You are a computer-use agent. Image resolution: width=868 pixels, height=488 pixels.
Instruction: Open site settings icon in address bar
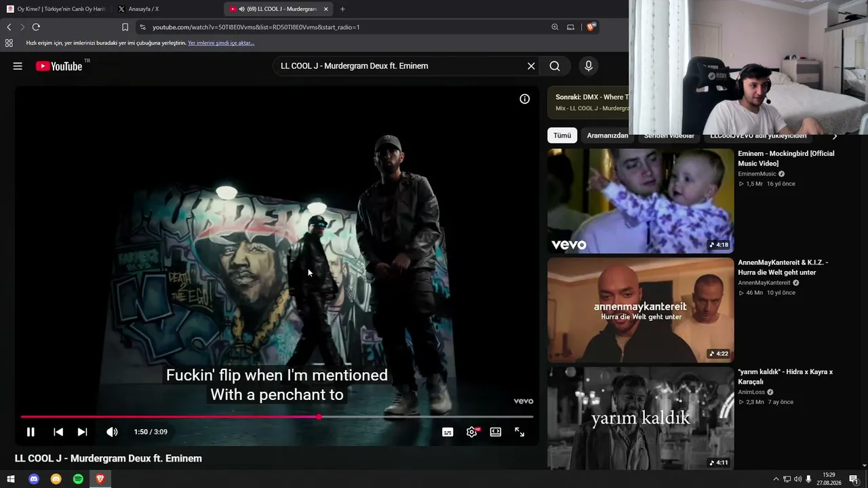tap(142, 27)
